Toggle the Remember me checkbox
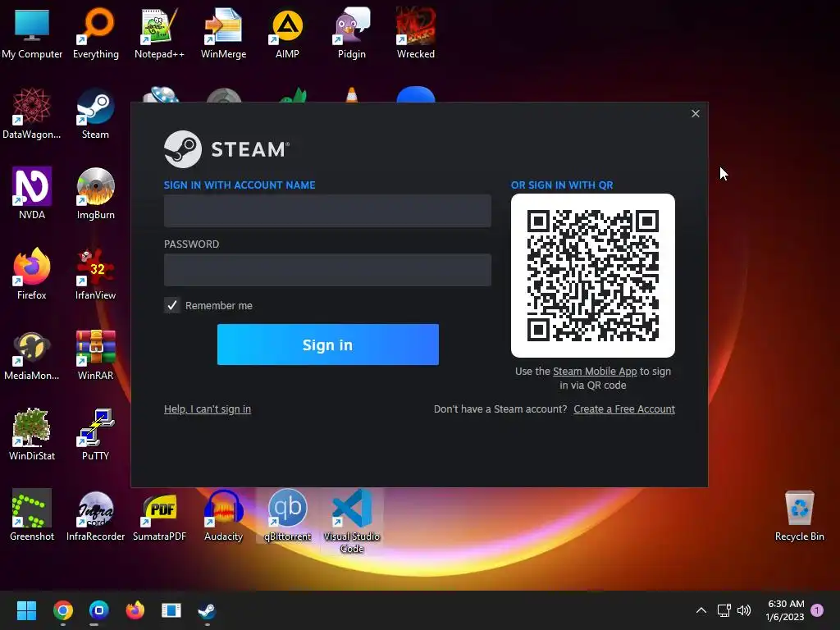The height and width of the screenshot is (630, 840). (x=172, y=305)
